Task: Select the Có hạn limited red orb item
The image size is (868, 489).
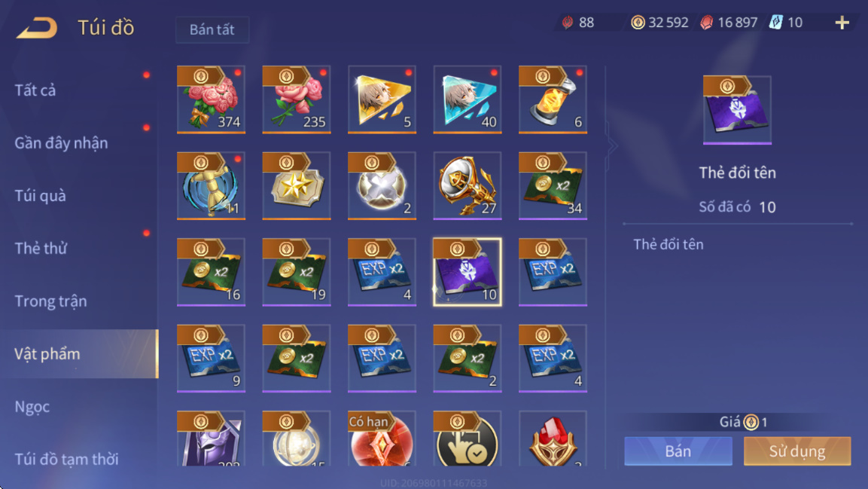Action: pyautogui.click(x=382, y=438)
